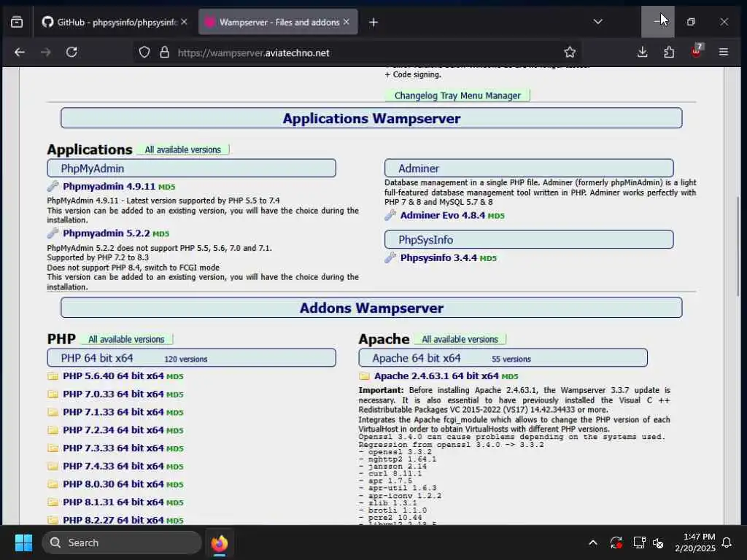View site security padlock info
The image size is (747, 560).
(164, 52)
